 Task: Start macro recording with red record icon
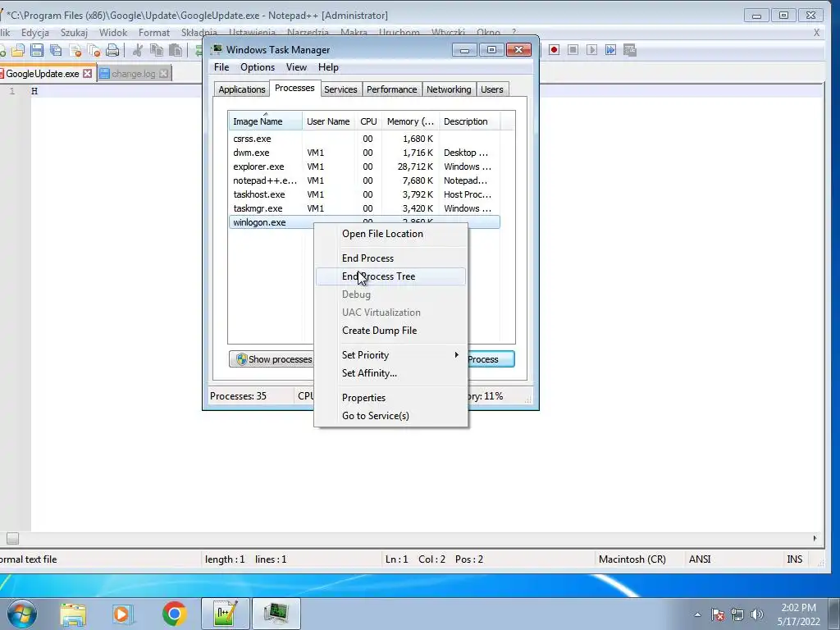tap(554, 50)
